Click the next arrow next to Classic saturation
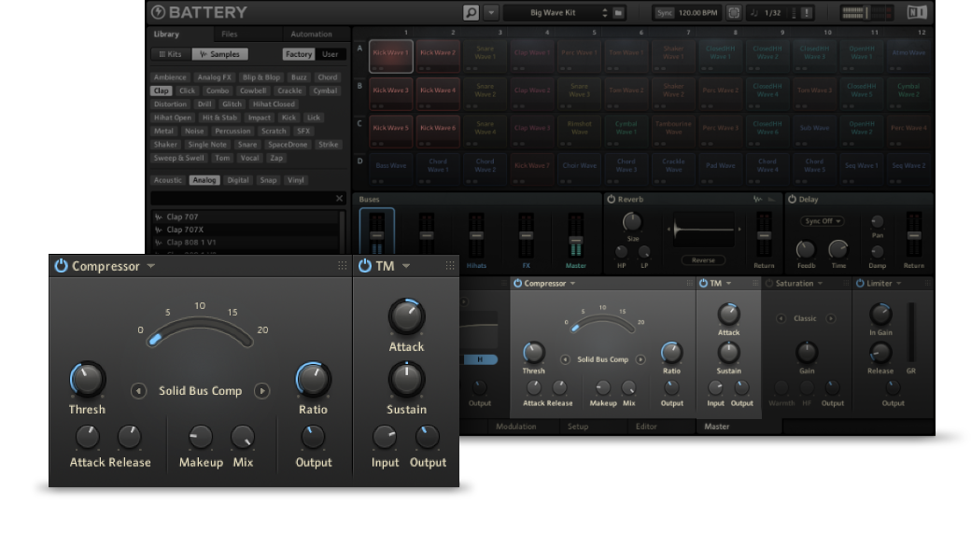Screen dimensions: 971x560 830,318
